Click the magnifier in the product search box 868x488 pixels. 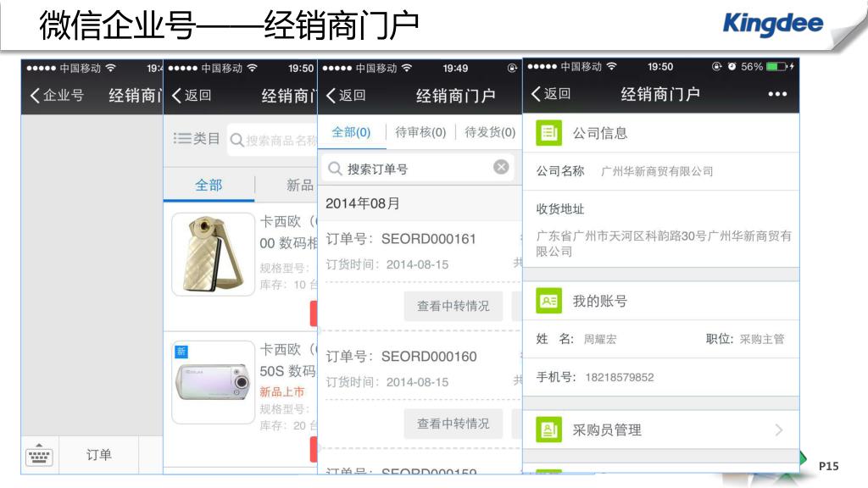tap(237, 141)
